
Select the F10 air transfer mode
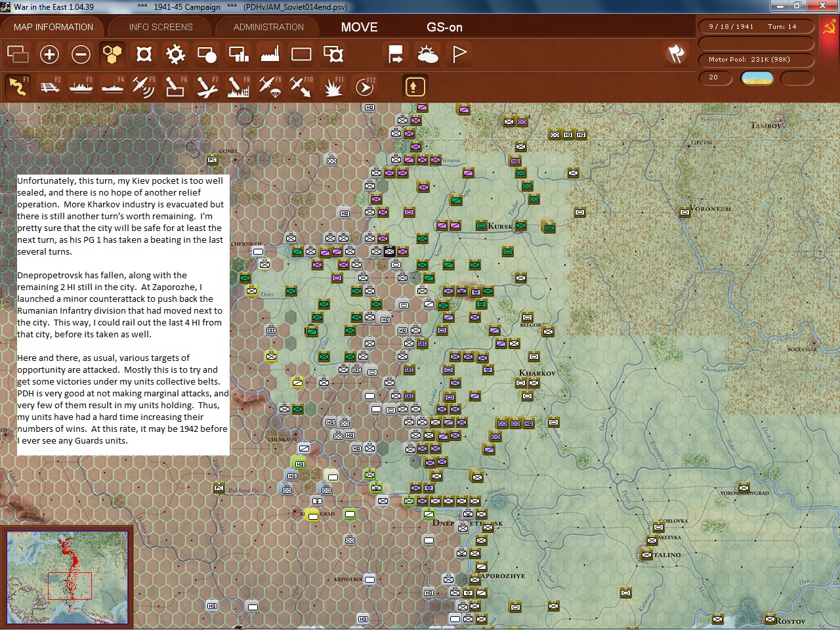[x=301, y=86]
